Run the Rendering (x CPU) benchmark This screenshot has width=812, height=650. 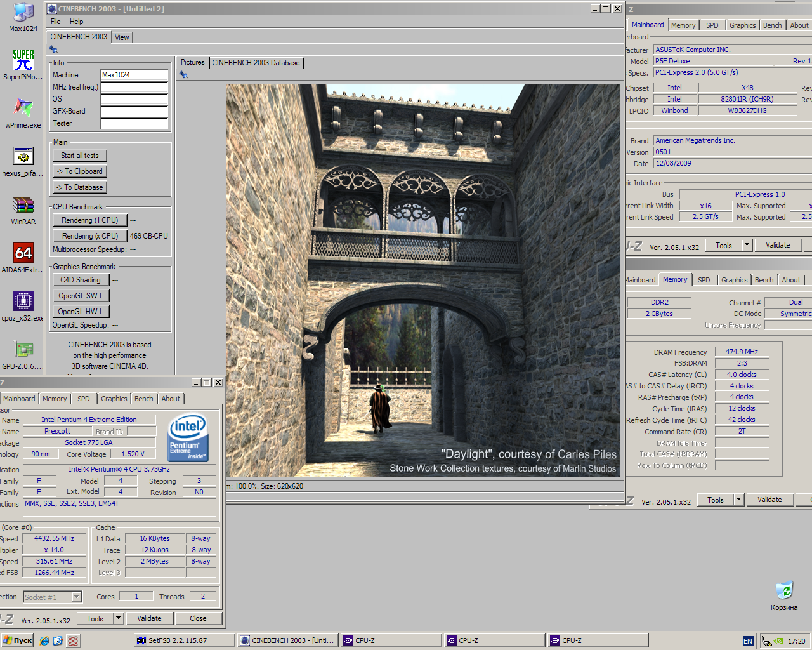point(90,236)
